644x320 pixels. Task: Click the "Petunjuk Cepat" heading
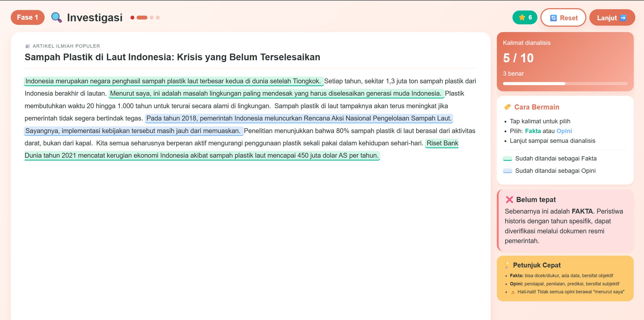tap(537, 265)
